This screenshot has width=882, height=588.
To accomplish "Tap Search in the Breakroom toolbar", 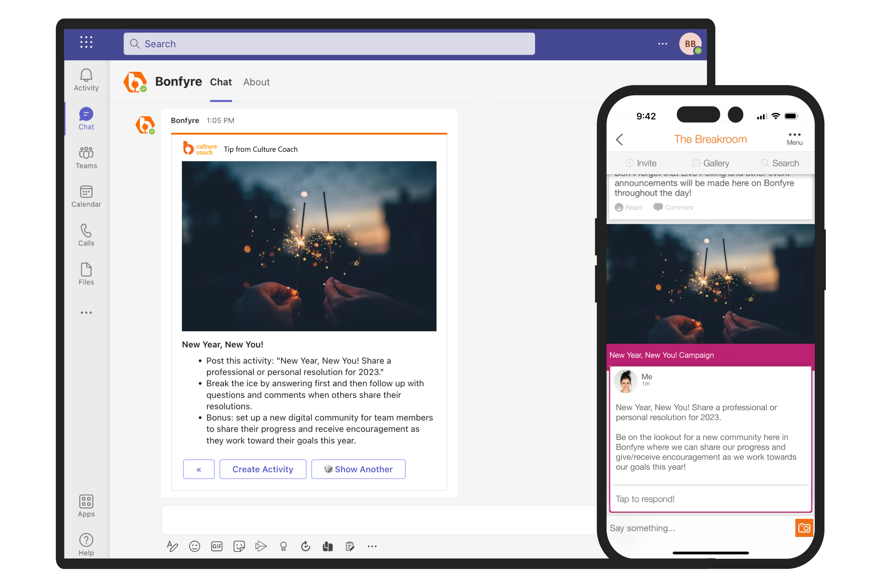I will 780,163.
